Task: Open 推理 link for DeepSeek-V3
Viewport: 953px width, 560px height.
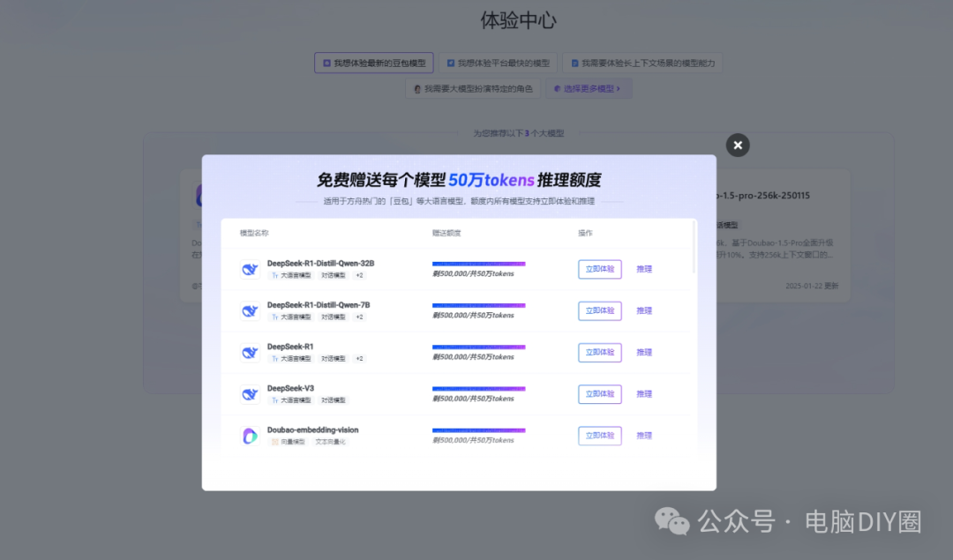Action: [644, 394]
